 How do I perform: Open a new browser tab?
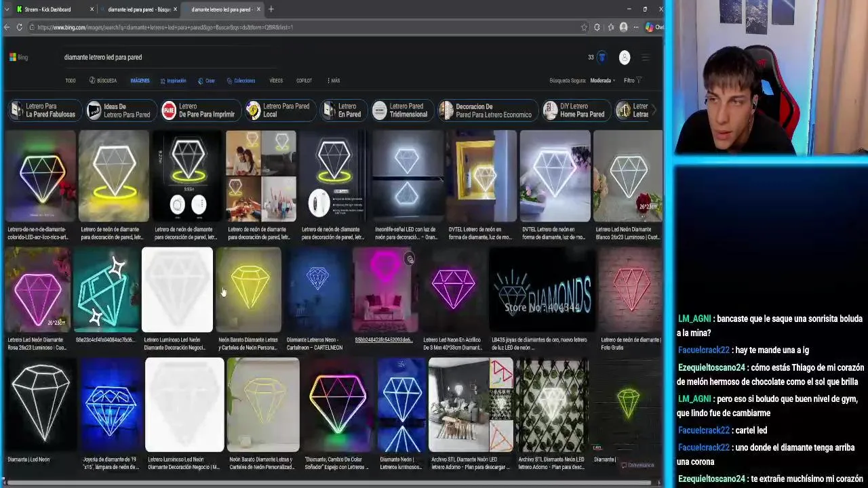coord(271,9)
